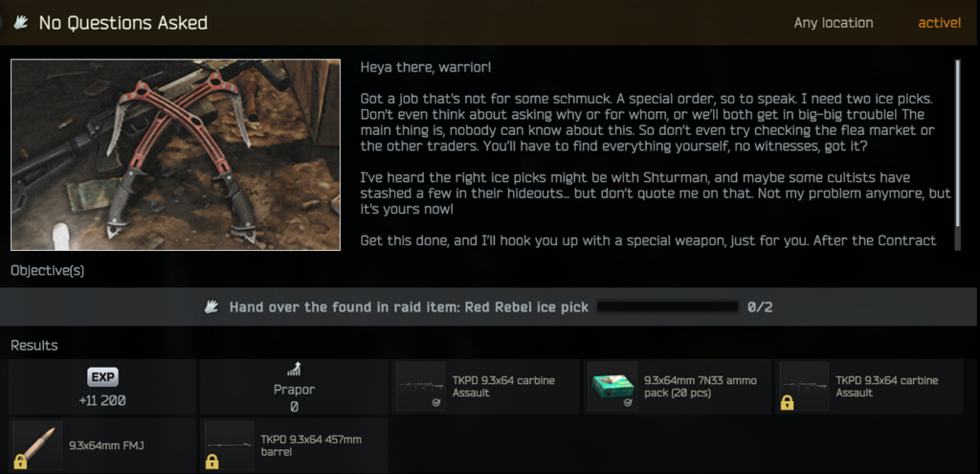Viewport: 980px width, 474px height.
Task: Select the Hand over Red Rebel objective row
Action: click(x=490, y=307)
